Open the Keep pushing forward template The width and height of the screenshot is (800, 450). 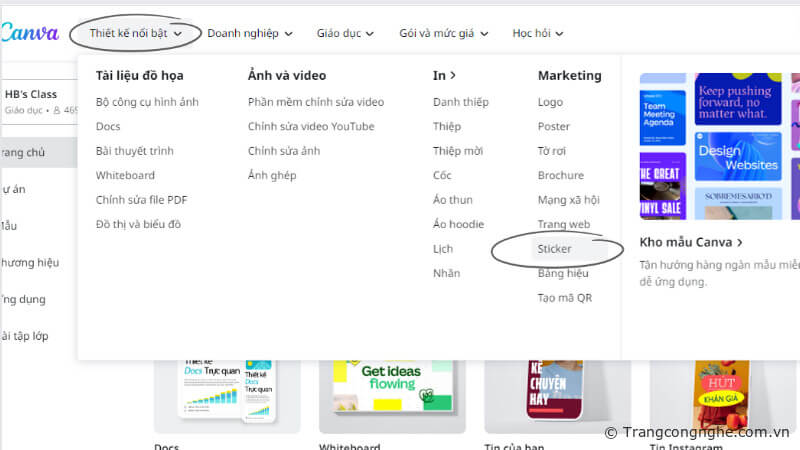click(x=738, y=98)
